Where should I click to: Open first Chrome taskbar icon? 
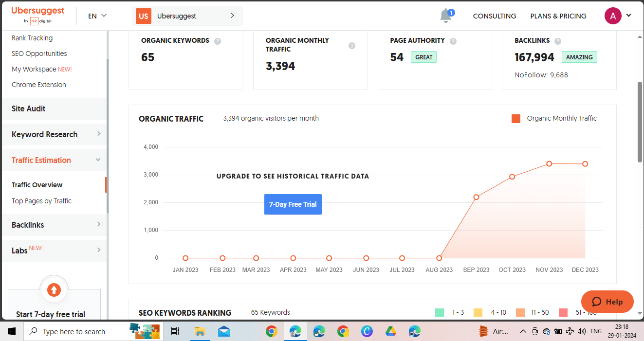pyautogui.click(x=272, y=331)
